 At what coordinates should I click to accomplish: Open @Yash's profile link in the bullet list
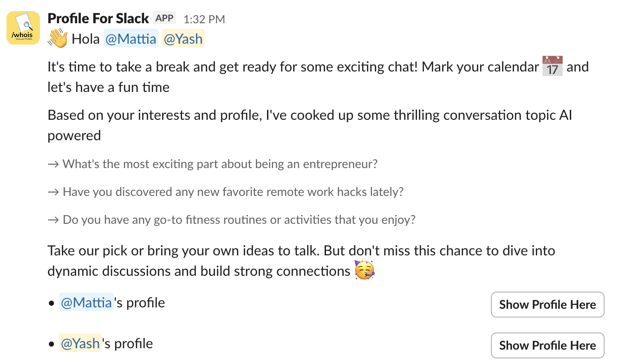tap(80, 343)
